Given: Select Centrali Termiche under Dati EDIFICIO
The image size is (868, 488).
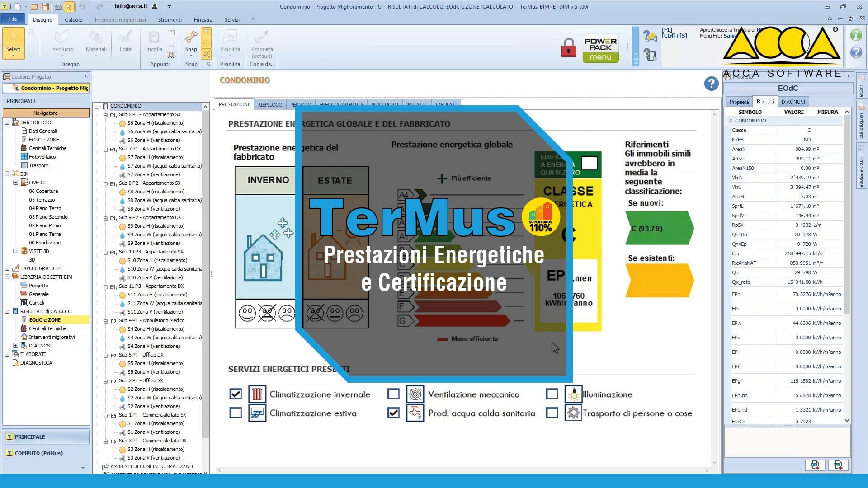Looking at the screenshot, I should pos(47,148).
